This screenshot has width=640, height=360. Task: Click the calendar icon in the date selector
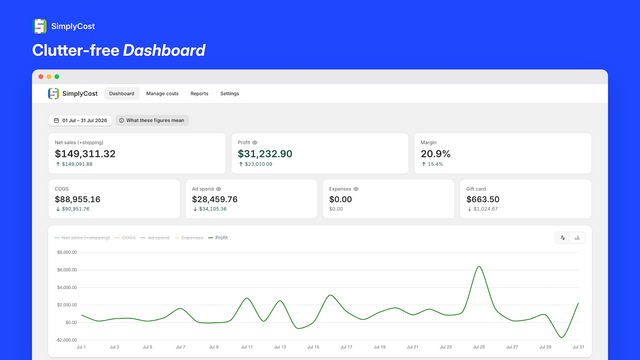pos(56,120)
